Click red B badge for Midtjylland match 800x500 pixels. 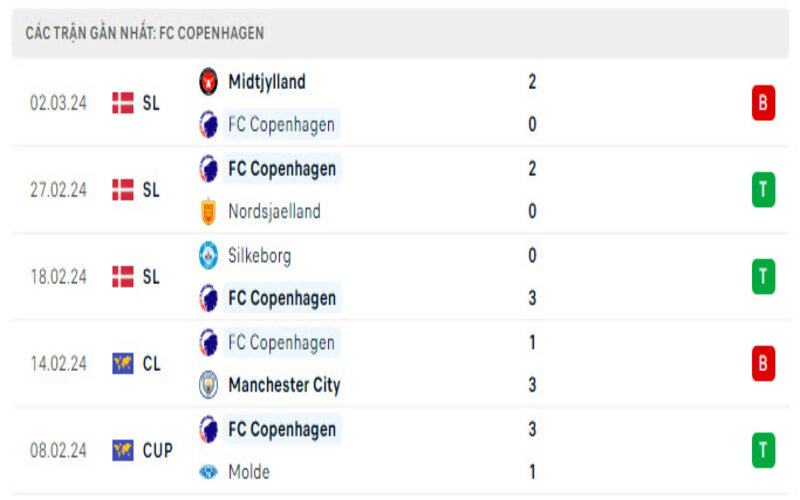tap(763, 103)
